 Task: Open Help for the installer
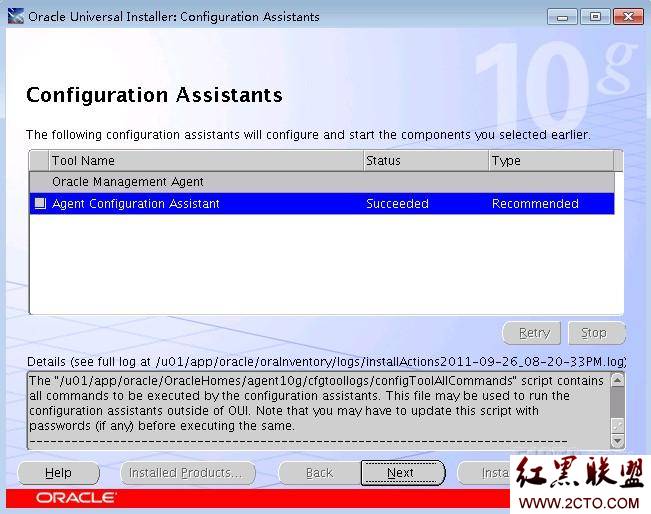pyautogui.click(x=58, y=473)
